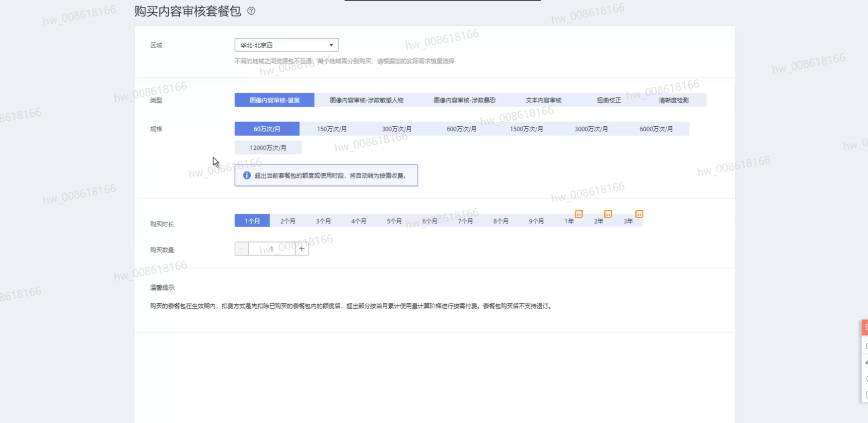
Task: Select type 图像内容审核-涉政暴恐
Action: [465, 100]
